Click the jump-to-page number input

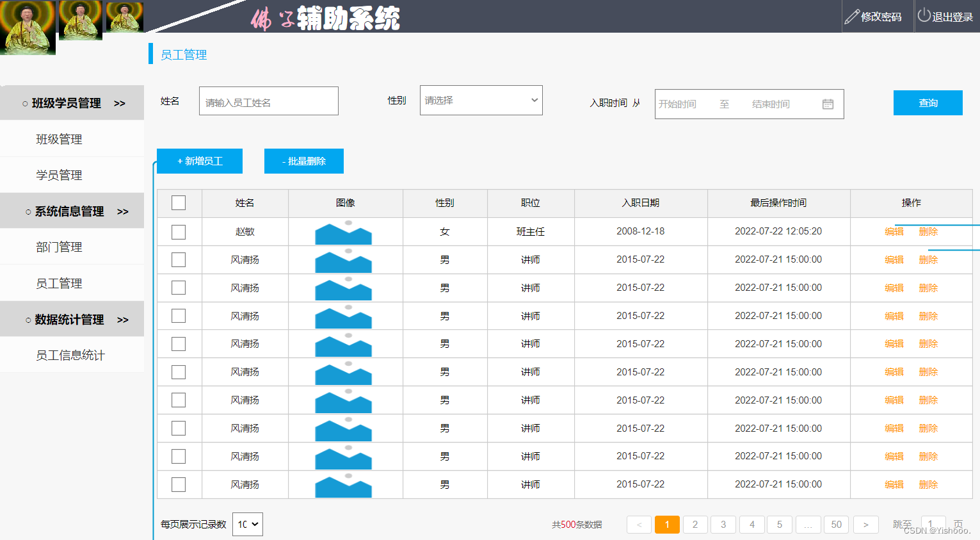point(933,524)
